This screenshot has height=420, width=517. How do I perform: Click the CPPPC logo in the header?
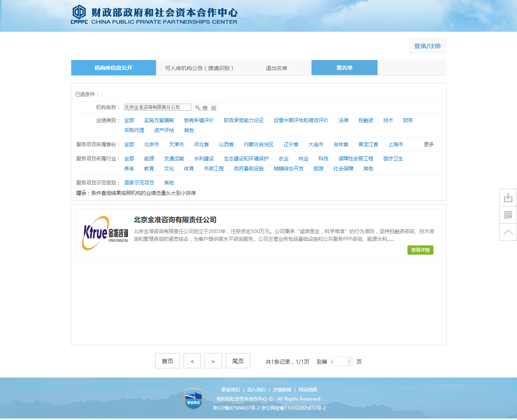[x=154, y=15]
